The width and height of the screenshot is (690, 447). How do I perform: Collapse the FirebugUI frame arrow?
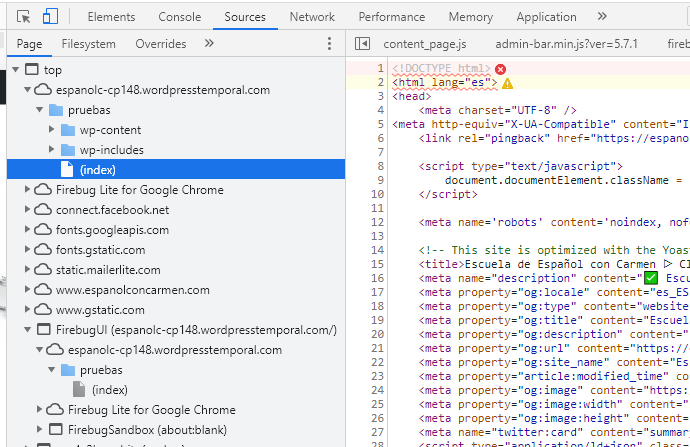28,330
